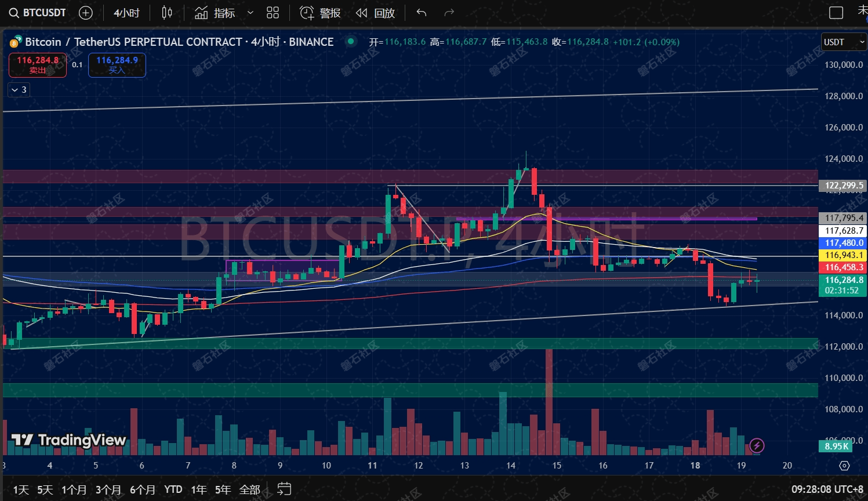Click the symbol title Bitcoin / TetherUS PERPETUAL CONTRACT
This screenshot has height=501, width=868.
point(133,42)
